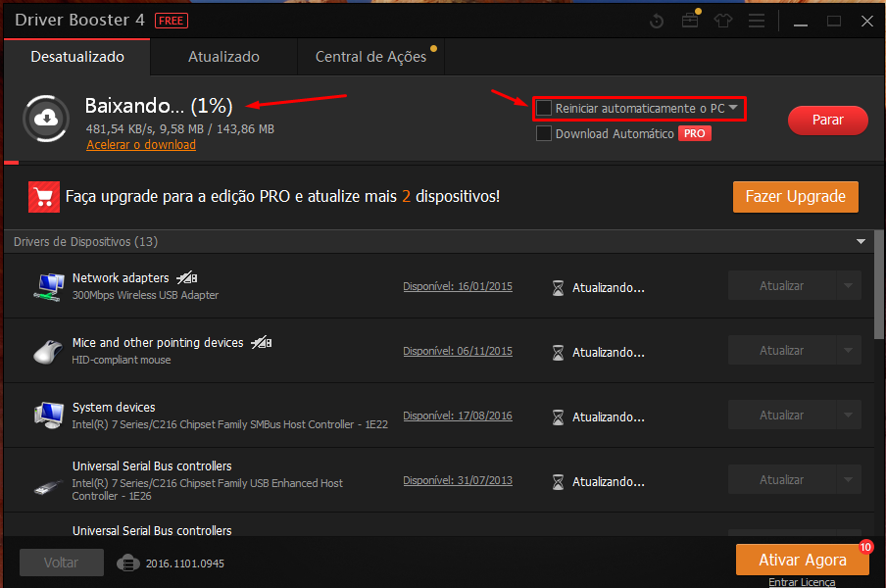Click the shopping cart upgrade icon
The height and width of the screenshot is (588, 886).
[x=44, y=197]
